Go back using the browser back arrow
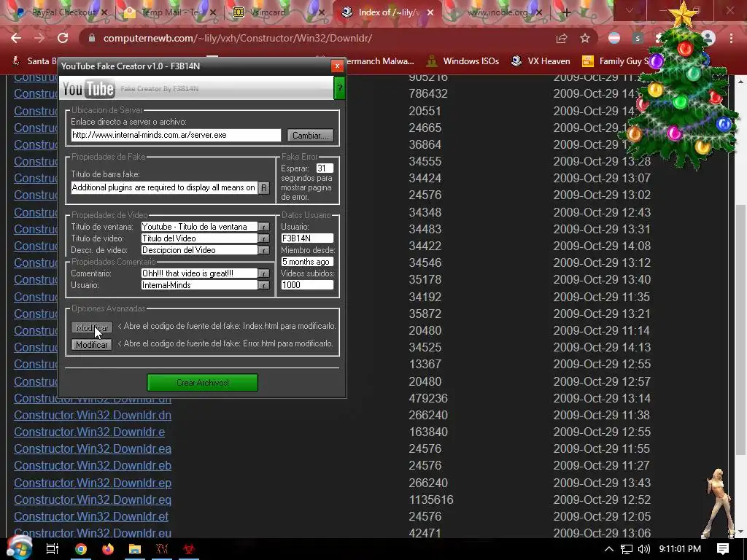The image size is (747, 560). click(16, 38)
